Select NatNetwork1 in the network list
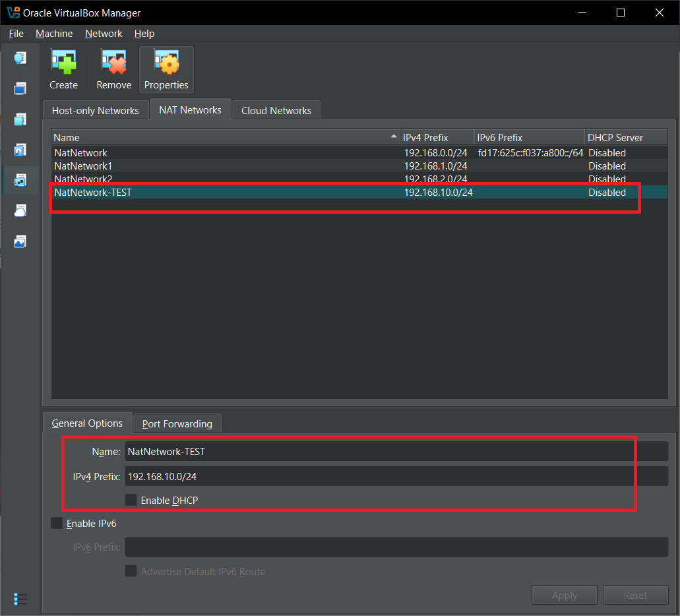Screen dimensions: 680x616 tap(83, 166)
